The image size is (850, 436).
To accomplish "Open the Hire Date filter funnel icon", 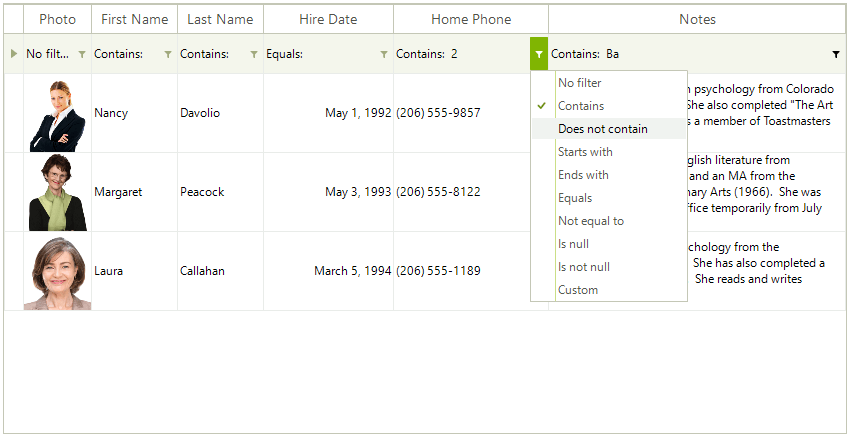I will (384, 54).
